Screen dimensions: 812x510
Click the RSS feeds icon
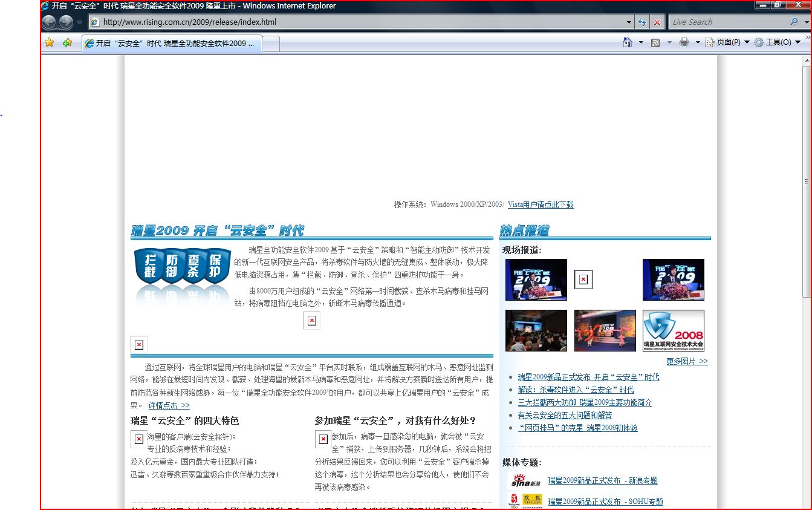coord(655,42)
